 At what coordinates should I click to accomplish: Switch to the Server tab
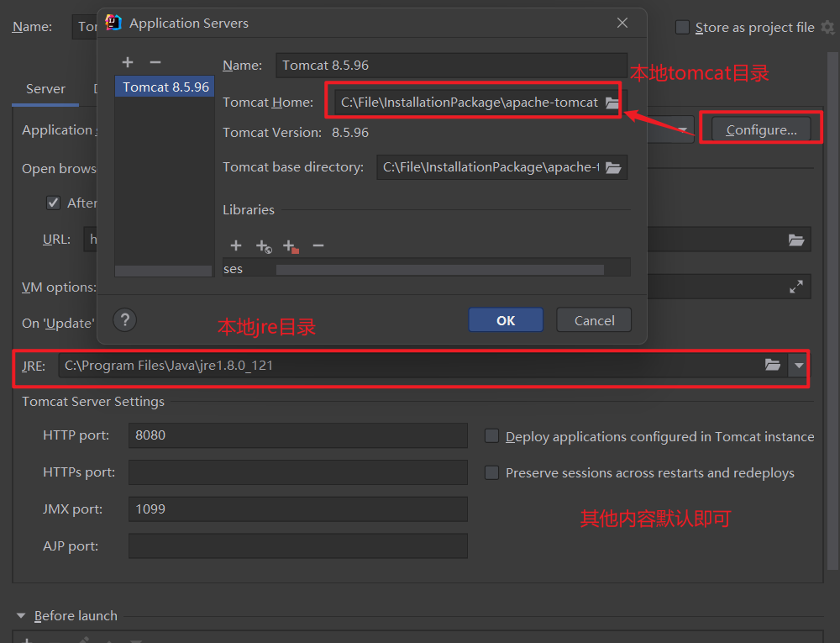(x=45, y=89)
